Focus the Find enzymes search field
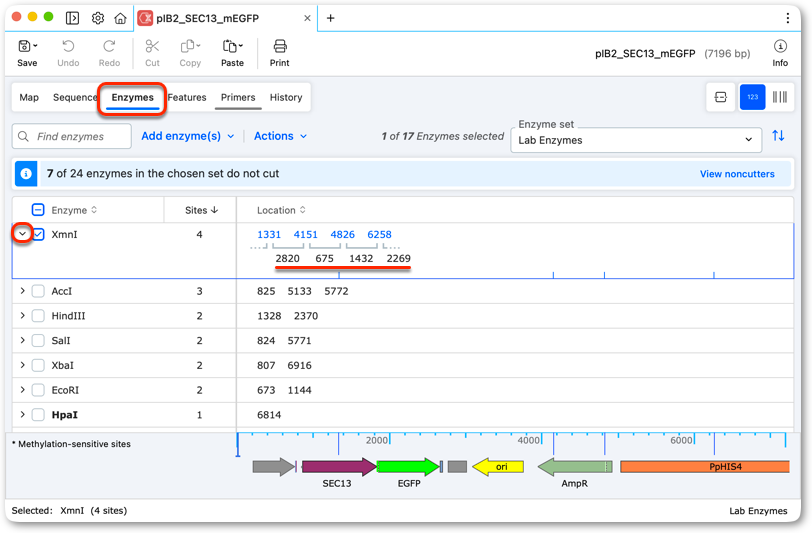The height and width of the screenshot is (533, 812). click(71, 136)
